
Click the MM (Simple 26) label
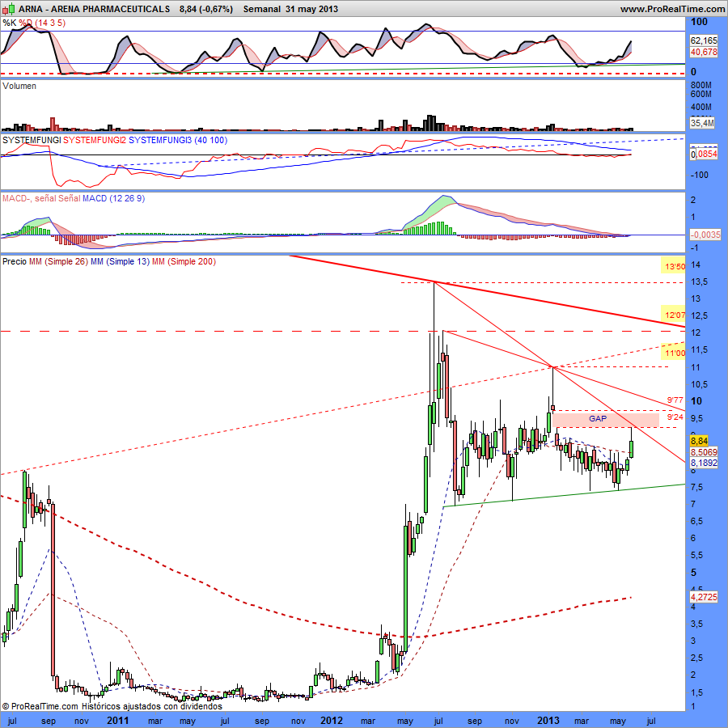coord(58,261)
